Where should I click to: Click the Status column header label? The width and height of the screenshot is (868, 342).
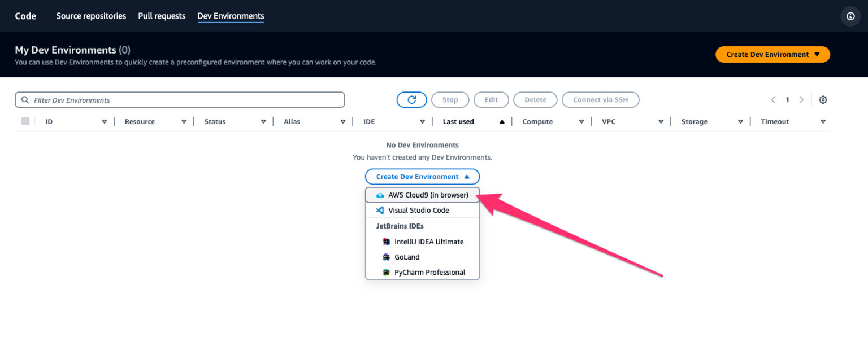pyautogui.click(x=215, y=122)
